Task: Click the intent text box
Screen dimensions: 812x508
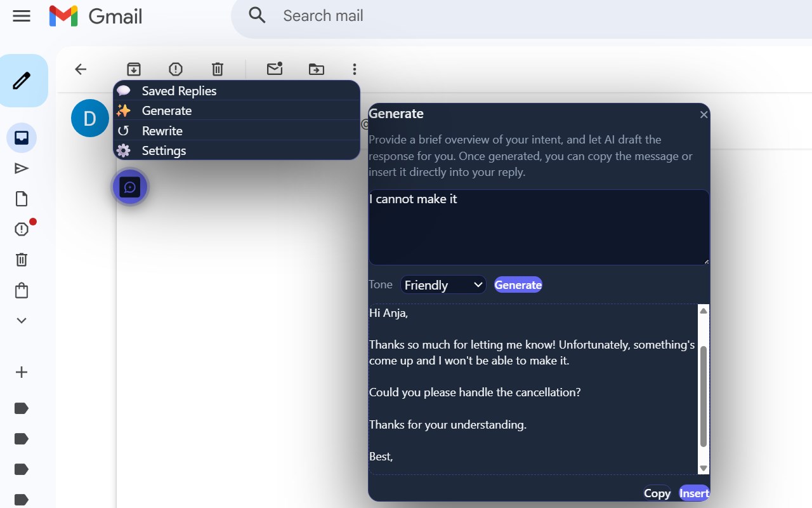Action: click(x=539, y=227)
